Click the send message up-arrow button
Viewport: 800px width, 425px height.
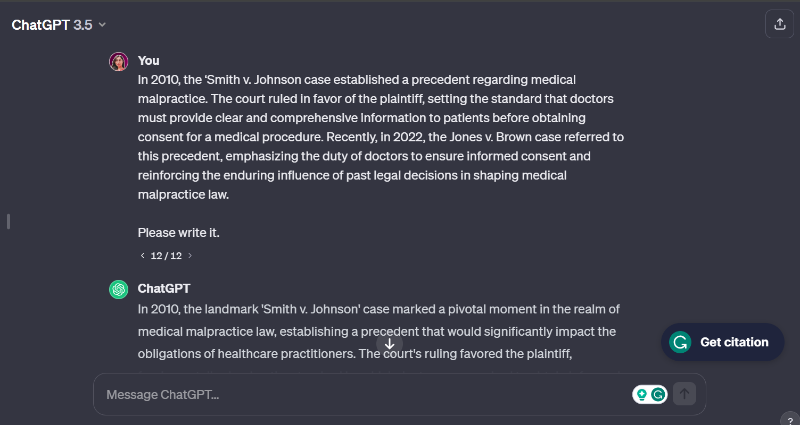click(685, 394)
